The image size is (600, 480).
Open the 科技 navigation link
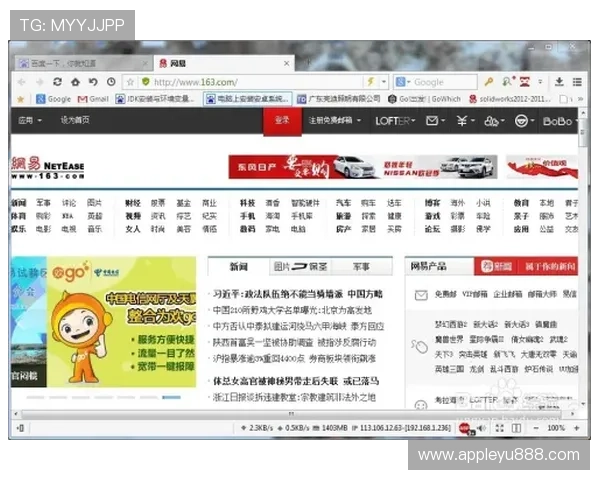(x=247, y=203)
